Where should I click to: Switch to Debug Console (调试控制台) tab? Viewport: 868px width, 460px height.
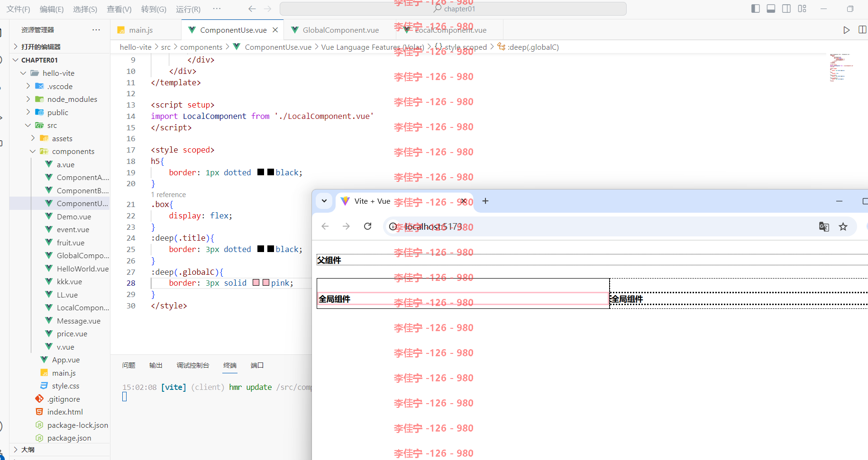[192, 365]
